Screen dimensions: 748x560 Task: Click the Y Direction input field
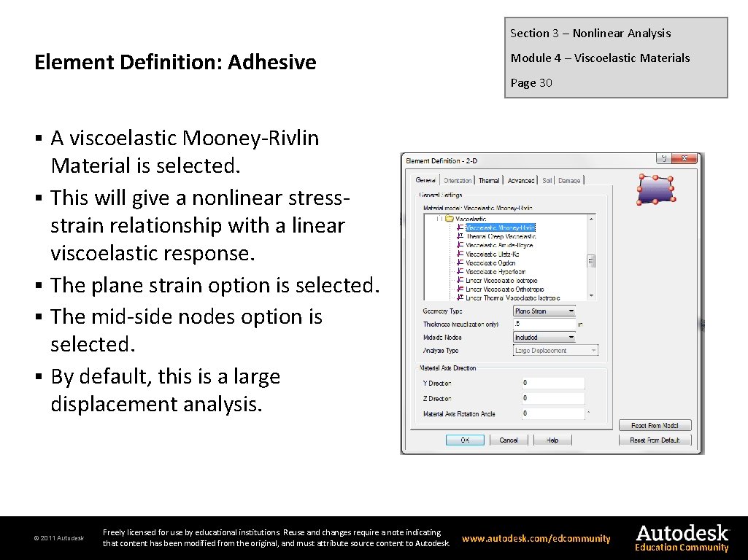553,383
